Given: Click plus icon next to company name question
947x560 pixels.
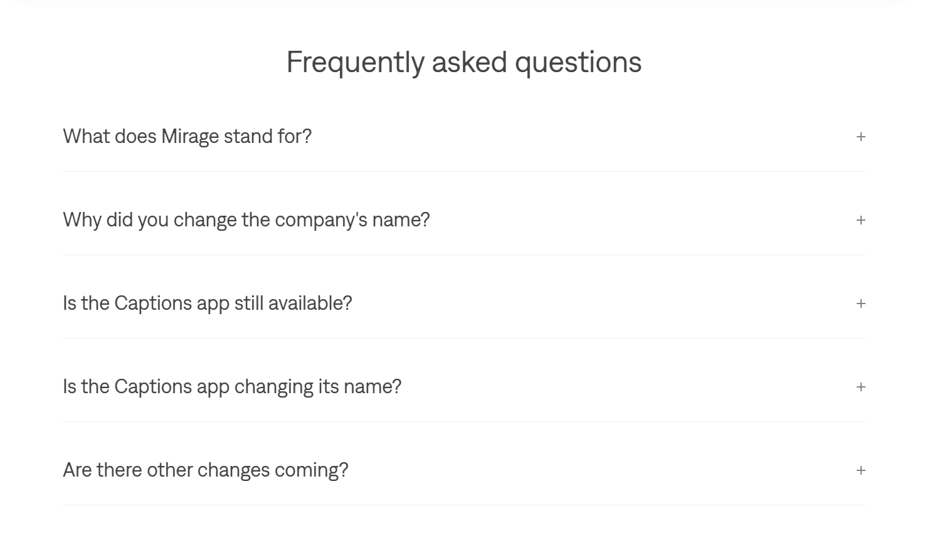Looking at the screenshot, I should point(860,220).
